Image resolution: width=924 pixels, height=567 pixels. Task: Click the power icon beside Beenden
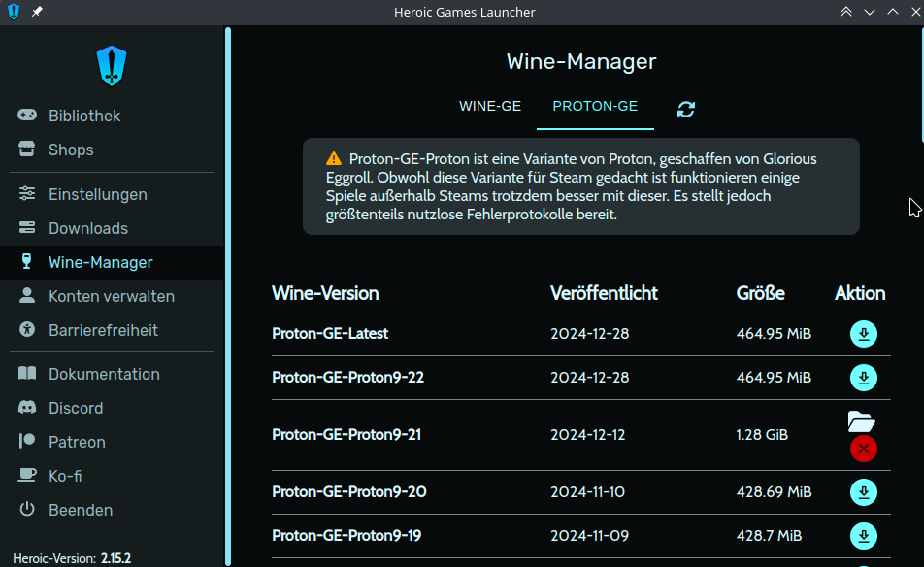click(x=27, y=509)
